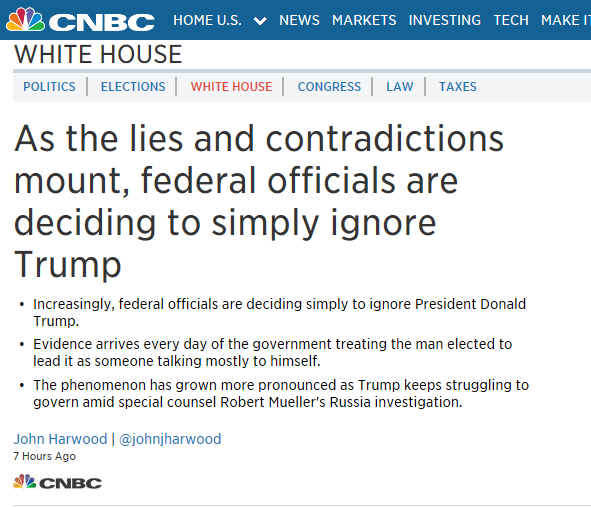
Task: Open the CONGRESS tab
Action: point(329,87)
